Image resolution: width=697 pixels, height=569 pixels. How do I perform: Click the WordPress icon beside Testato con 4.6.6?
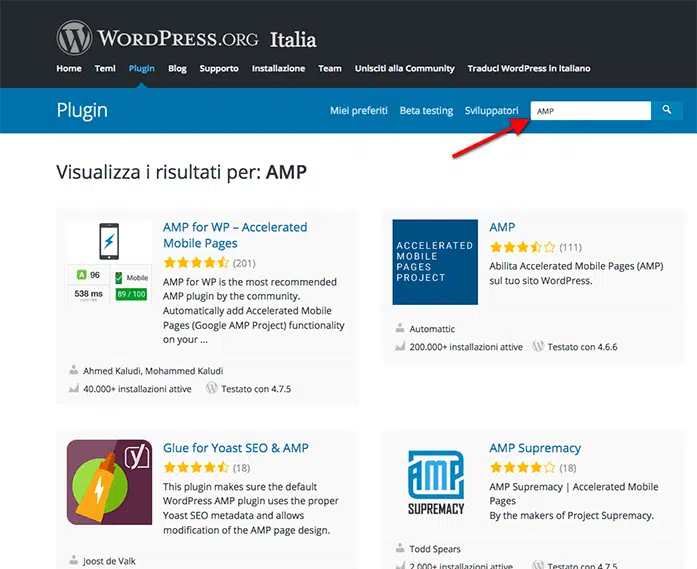pyautogui.click(x=538, y=346)
